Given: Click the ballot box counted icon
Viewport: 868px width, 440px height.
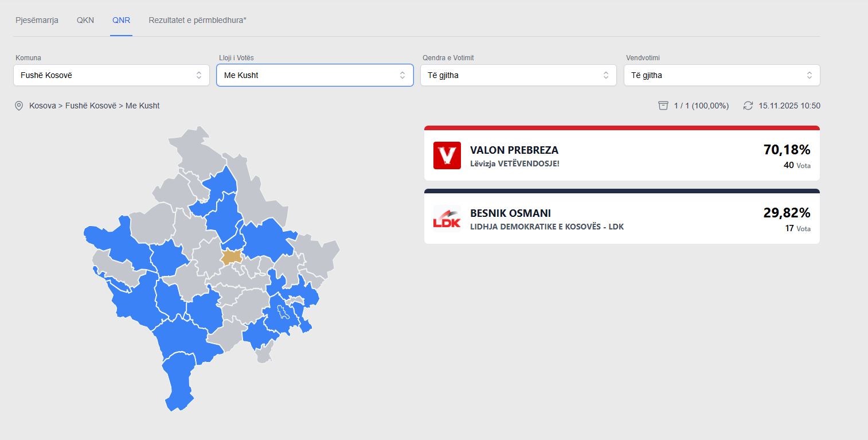Looking at the screenshot, I should coord(663,106).
